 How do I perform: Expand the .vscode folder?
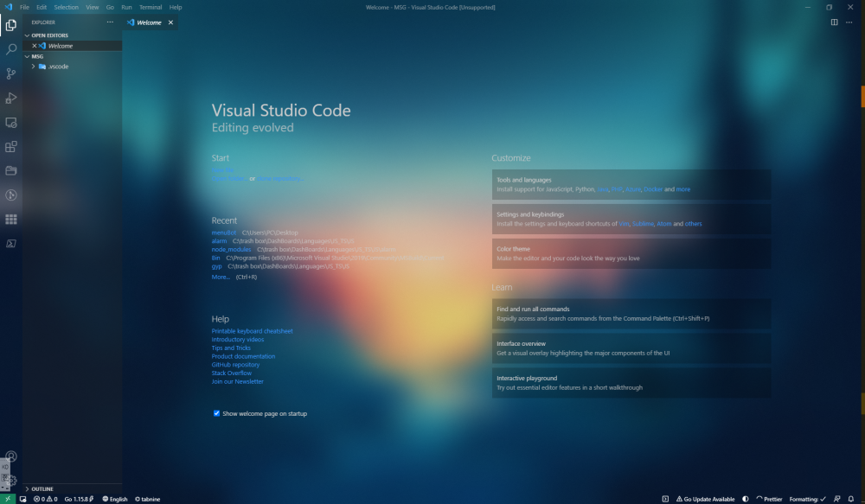pos(33,67)
